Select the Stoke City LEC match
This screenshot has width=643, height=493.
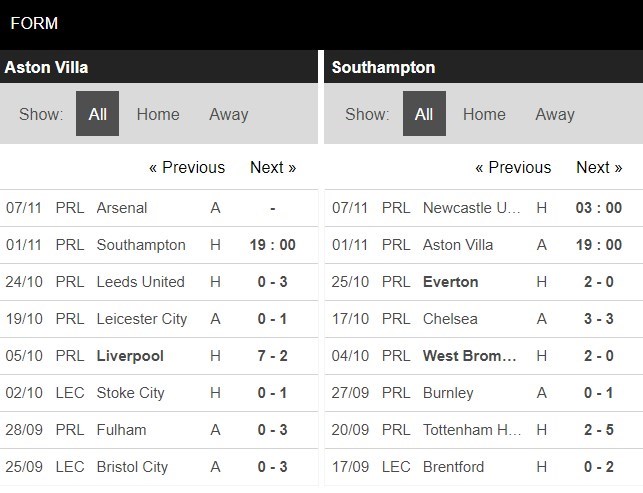159,393
